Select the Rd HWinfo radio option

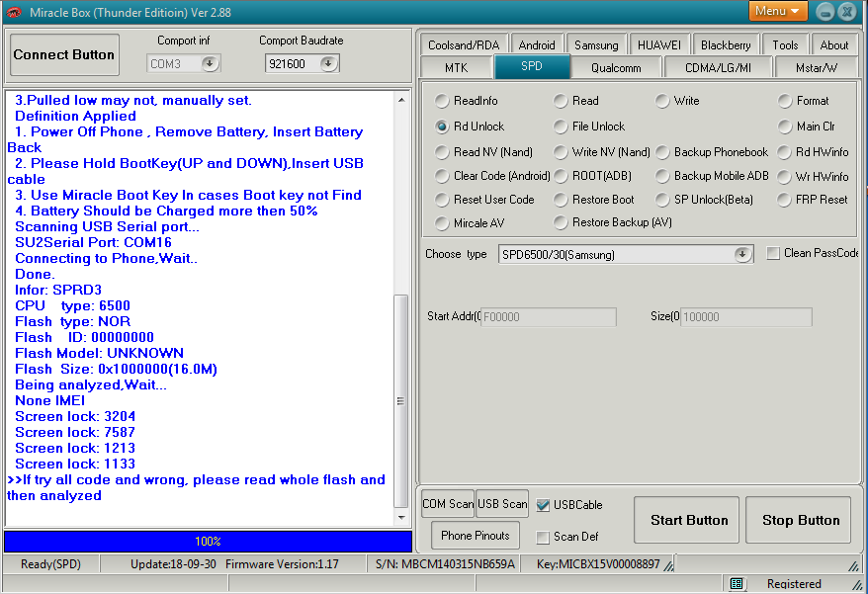(x=814, y=151)
